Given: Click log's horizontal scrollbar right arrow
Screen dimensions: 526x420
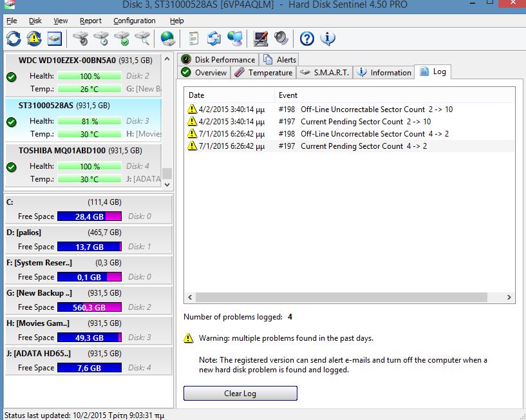Looking at the screenshot, I should (509, 297).
